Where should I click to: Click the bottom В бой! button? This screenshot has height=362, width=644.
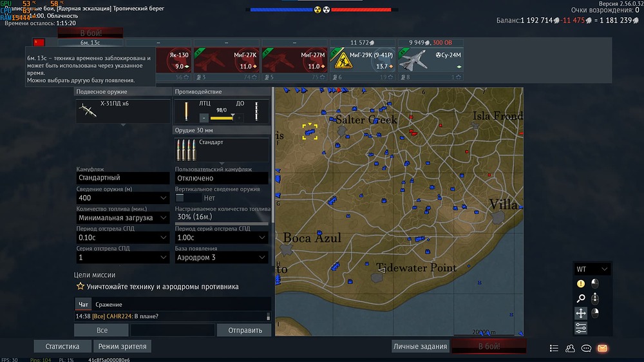pyautogui.click(x=489, y=347)
